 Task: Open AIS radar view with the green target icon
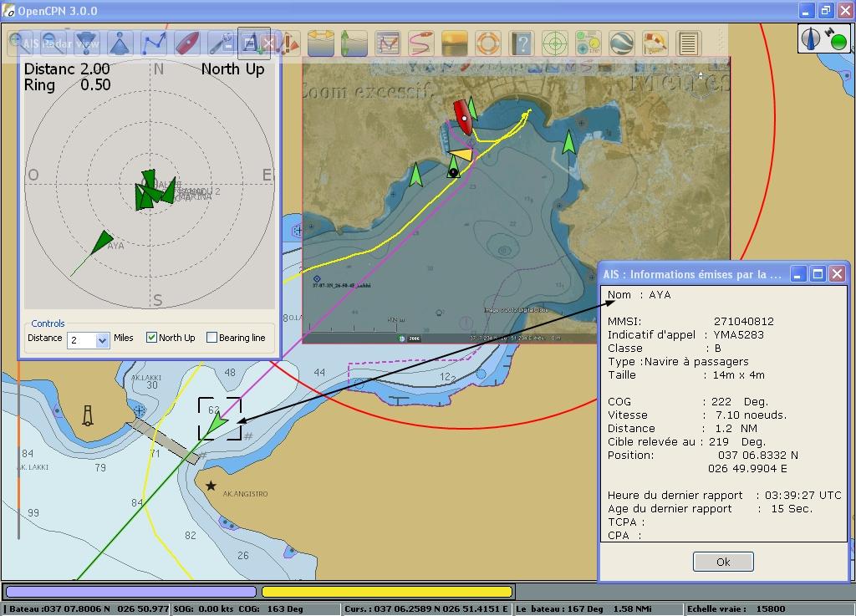click(x=555, y=43)
